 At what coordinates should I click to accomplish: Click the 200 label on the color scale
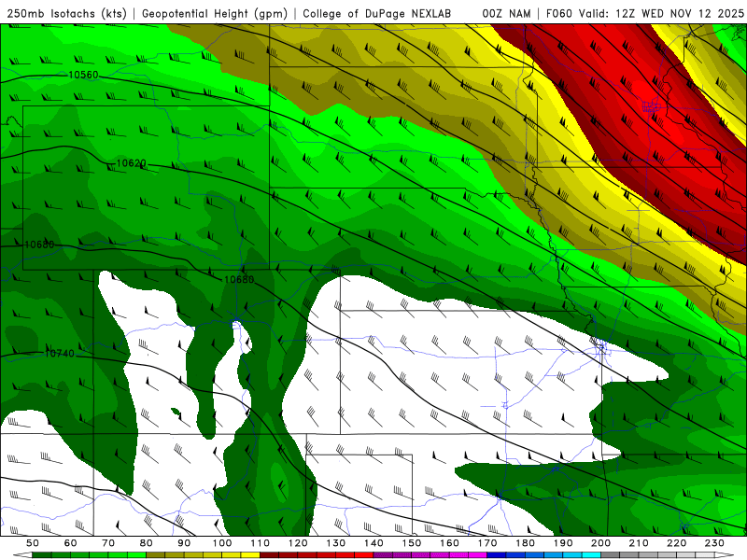[x=600, y=543]
